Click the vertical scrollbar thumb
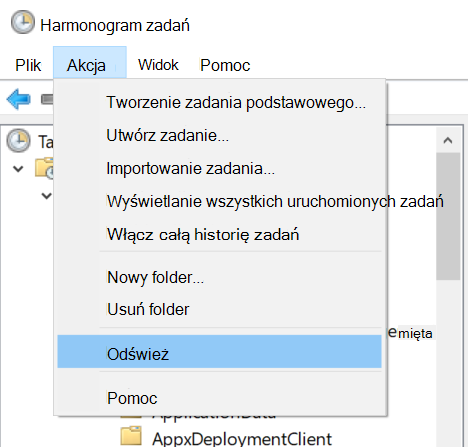This screenshot has height=447, width=468. pos(448,216)
